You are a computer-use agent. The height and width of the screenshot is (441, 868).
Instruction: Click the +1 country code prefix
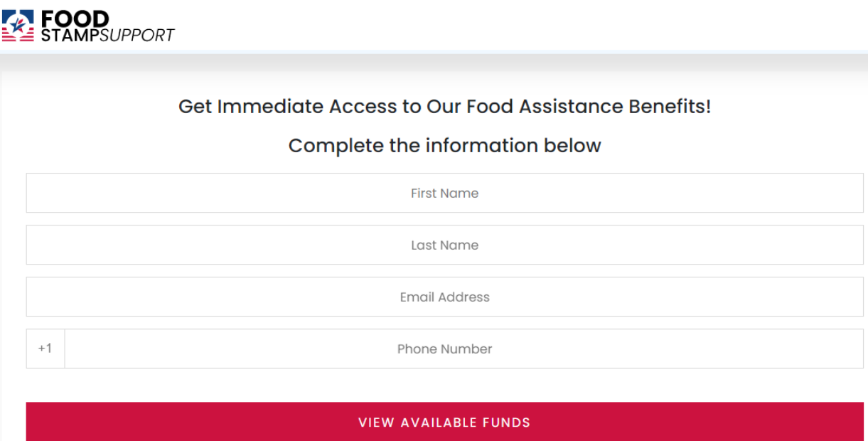pos(45,349)
